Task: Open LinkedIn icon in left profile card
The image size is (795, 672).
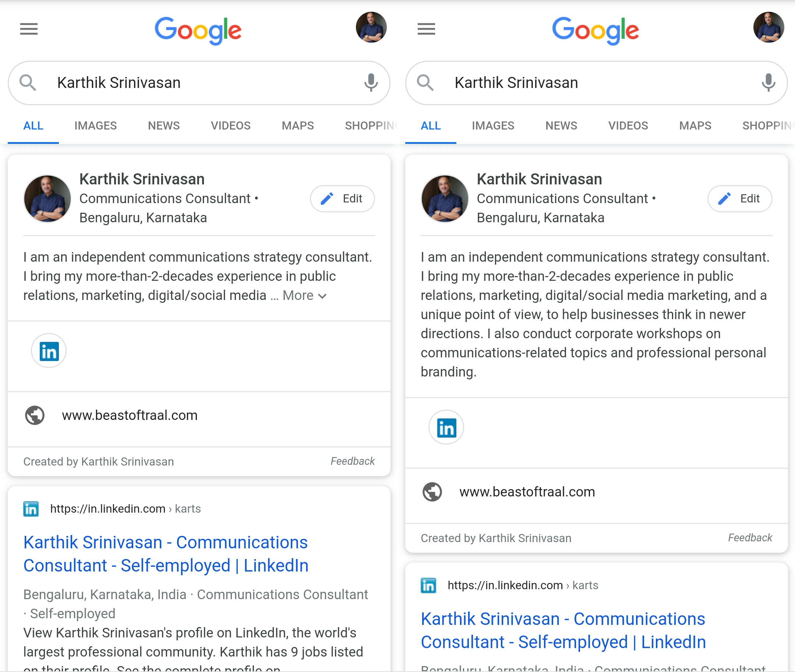Action: (49, 351)
